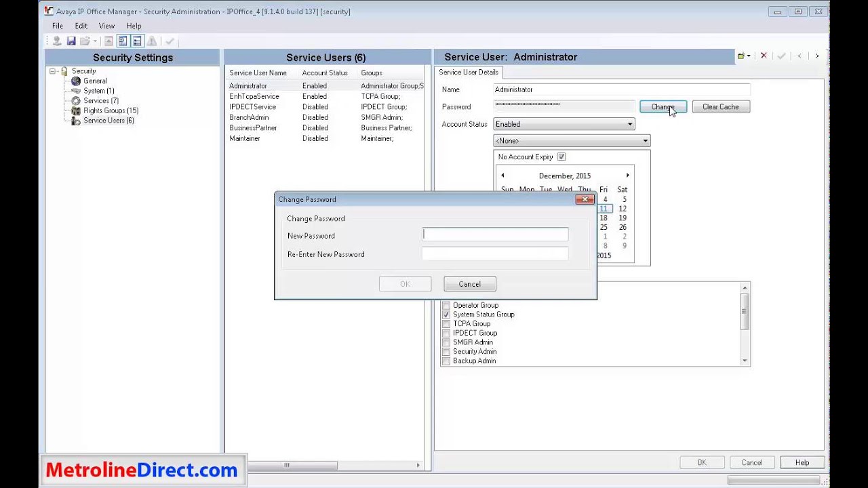Select the Service User Details tab

click(x=469, y=73)
